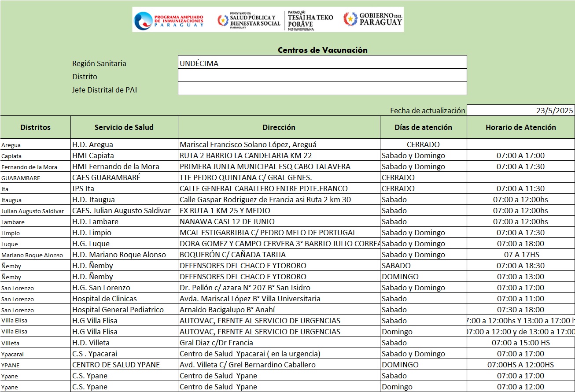Select the H.D. Limpio cell
The width and height of the screenshot is (575, 392).
click(124, 233)
